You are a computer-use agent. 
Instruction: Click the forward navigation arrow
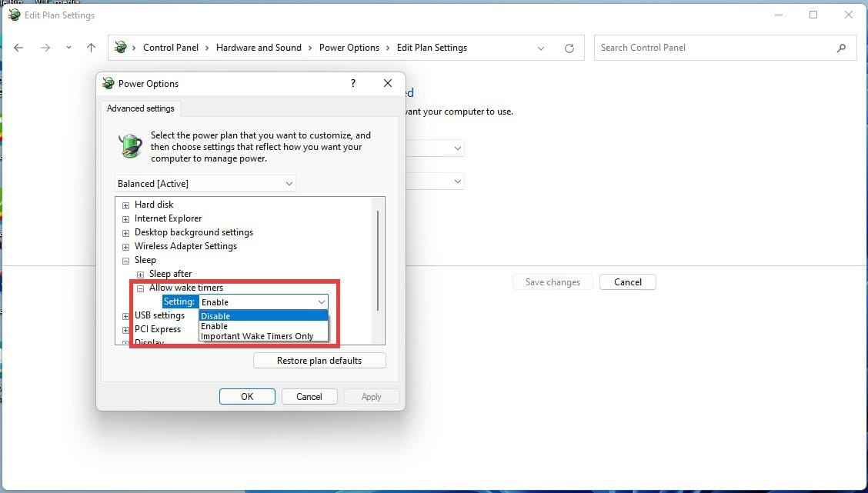tap(45, 48)
